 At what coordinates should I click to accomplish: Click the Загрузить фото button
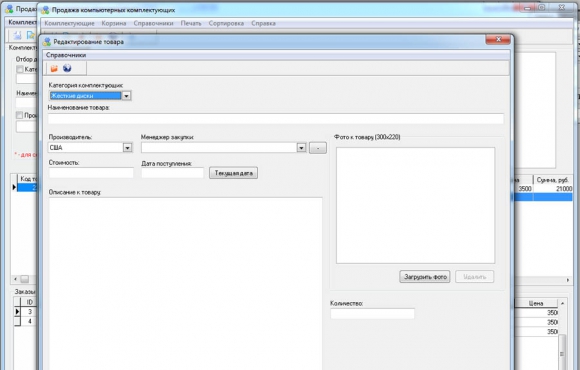click(425, 276)
